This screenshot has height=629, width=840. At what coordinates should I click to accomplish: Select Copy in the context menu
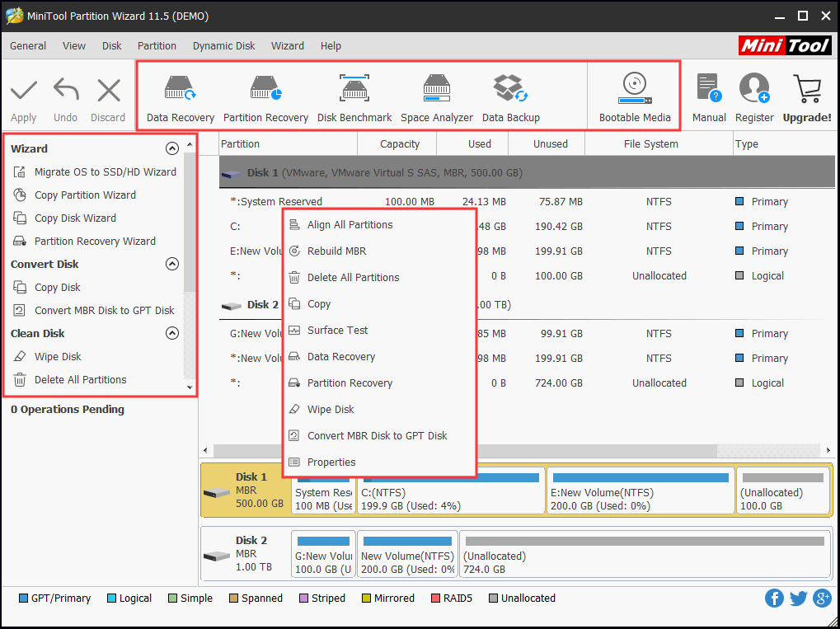379,304
